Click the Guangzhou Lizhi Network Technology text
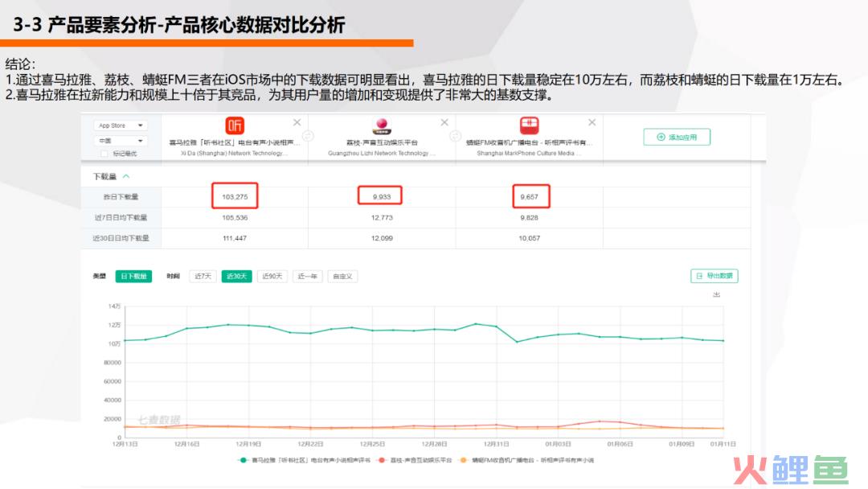The image size is (868, 489). (381, 154)
